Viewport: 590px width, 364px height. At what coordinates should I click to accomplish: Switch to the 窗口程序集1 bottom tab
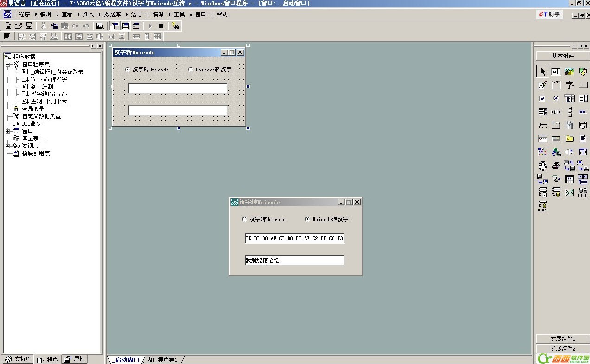(162, 360)
